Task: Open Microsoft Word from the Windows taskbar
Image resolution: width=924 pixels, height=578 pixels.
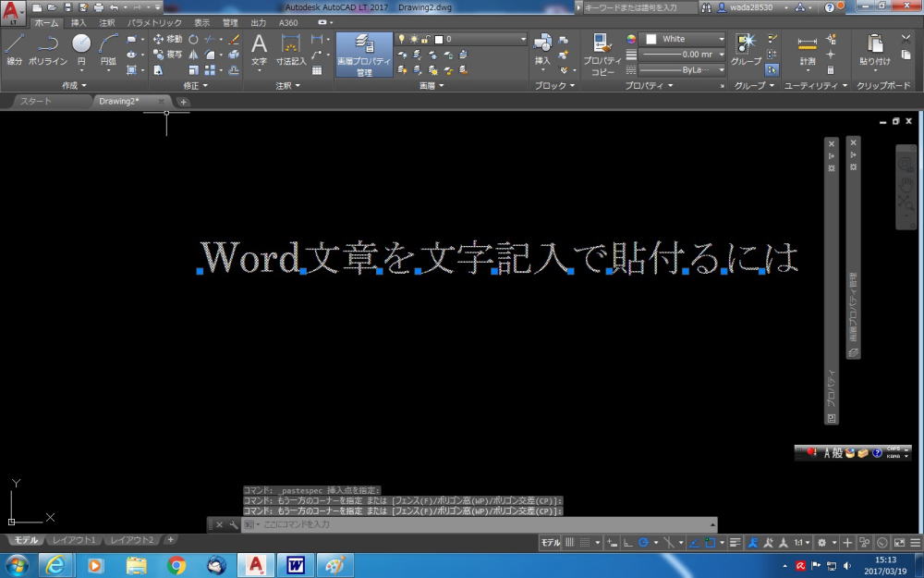Action: tap(296, 565)
